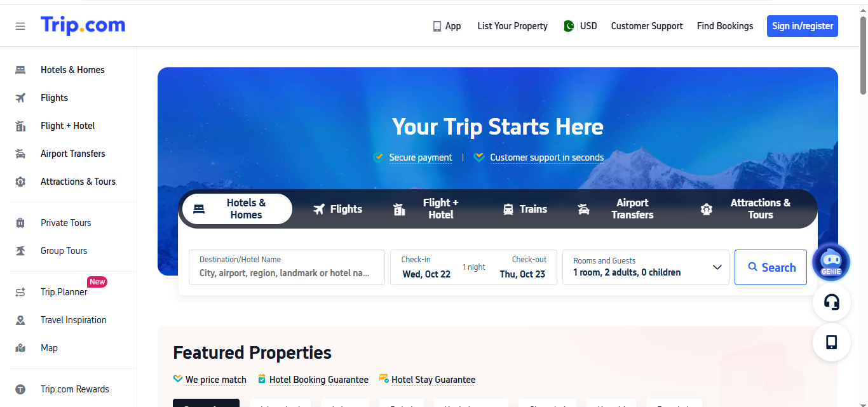
Task: Open the Genie chatbot assistant icon
Action: 831,262
